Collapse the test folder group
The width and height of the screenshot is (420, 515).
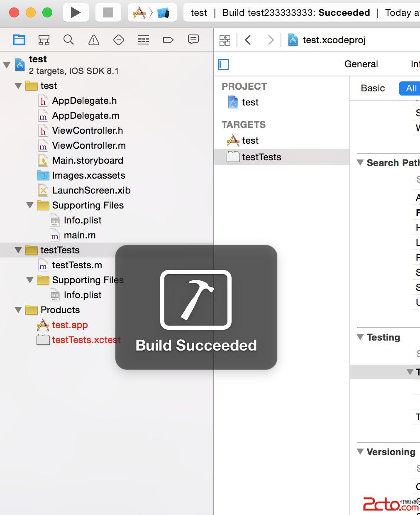tap(18, 86)
